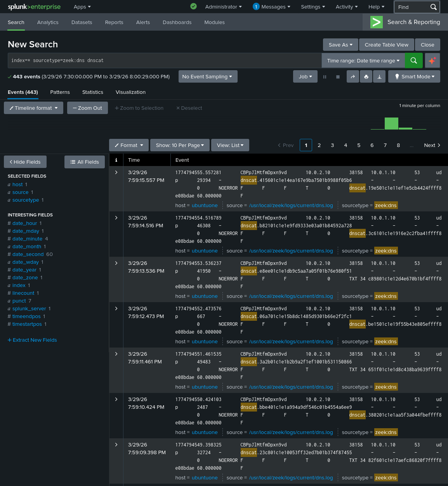Open the Search & Reporting app icon
This screenshot has height=486, width=448.
click(x=376, y=22)
